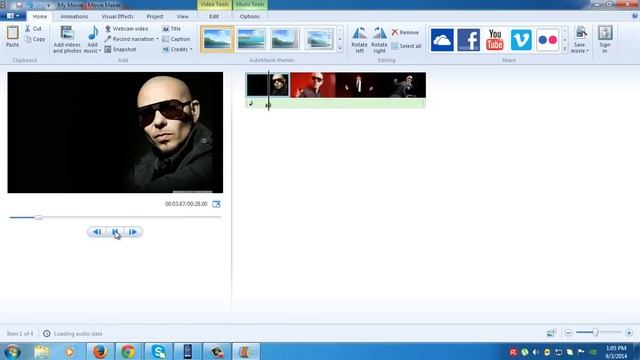Expand AutoMovie themes gallery

[340, 49]
